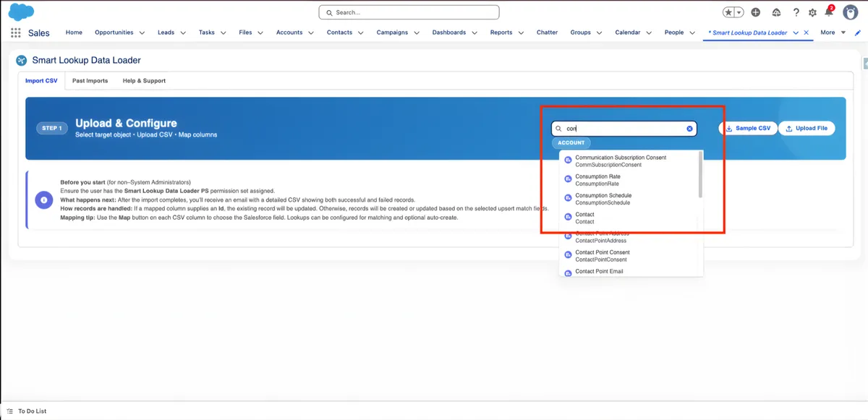This screenshot has height=420, width=868.
Task: Click the Help question mark icon
Action: 796,12
